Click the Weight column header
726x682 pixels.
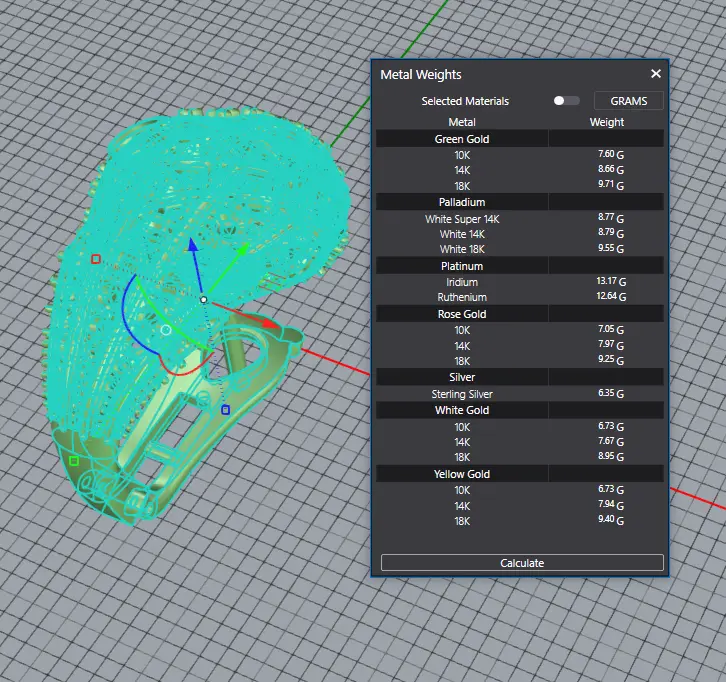point(606,122)
